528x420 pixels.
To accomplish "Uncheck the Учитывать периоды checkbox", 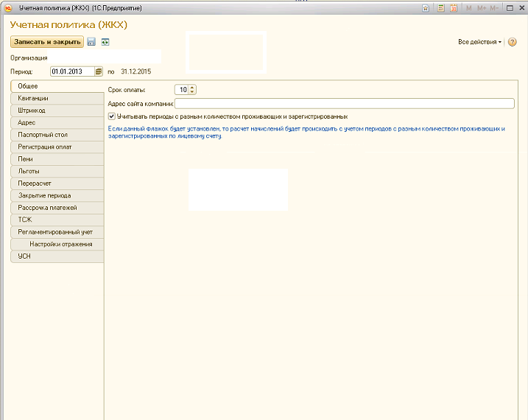I will (111, 116).
